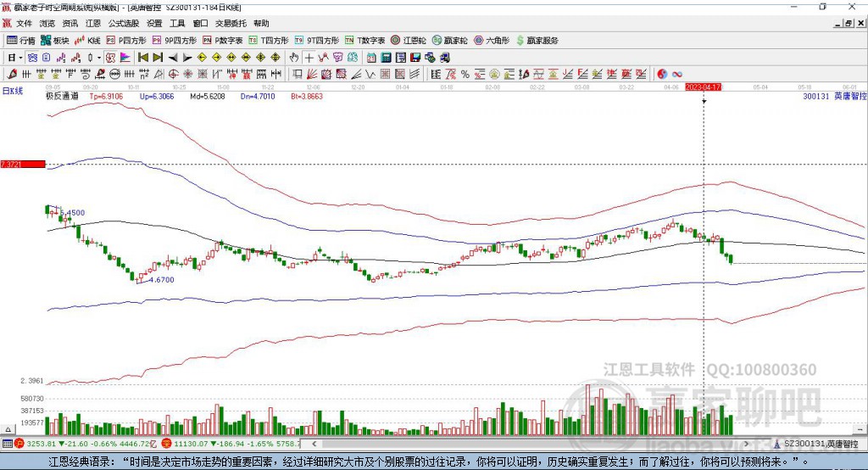The width and height of the screenshot is (868, 470).
Task: Open the P数字表 tool
Action: (x=223, y=41)
